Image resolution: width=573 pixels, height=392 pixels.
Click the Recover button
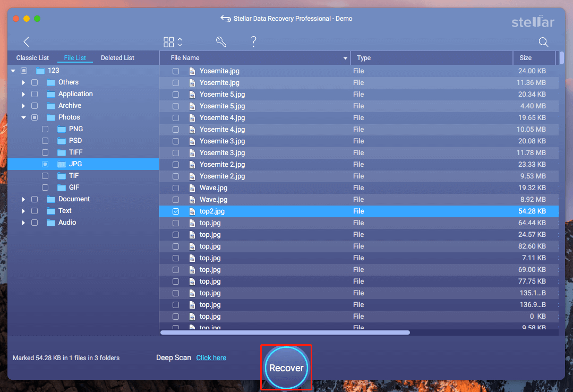pyautogui.click(x=286, y=367)
